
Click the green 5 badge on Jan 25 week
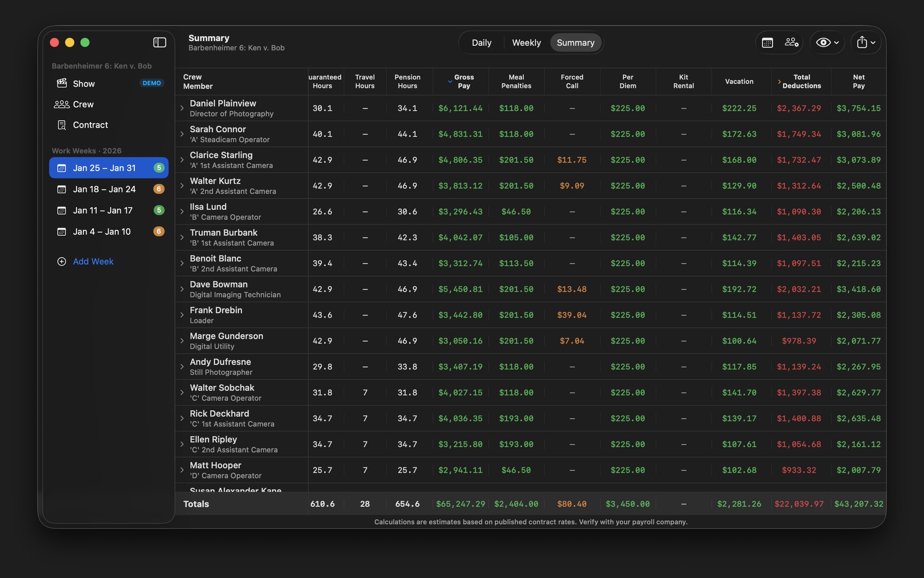pyautogui.click(x=159, y=168)
